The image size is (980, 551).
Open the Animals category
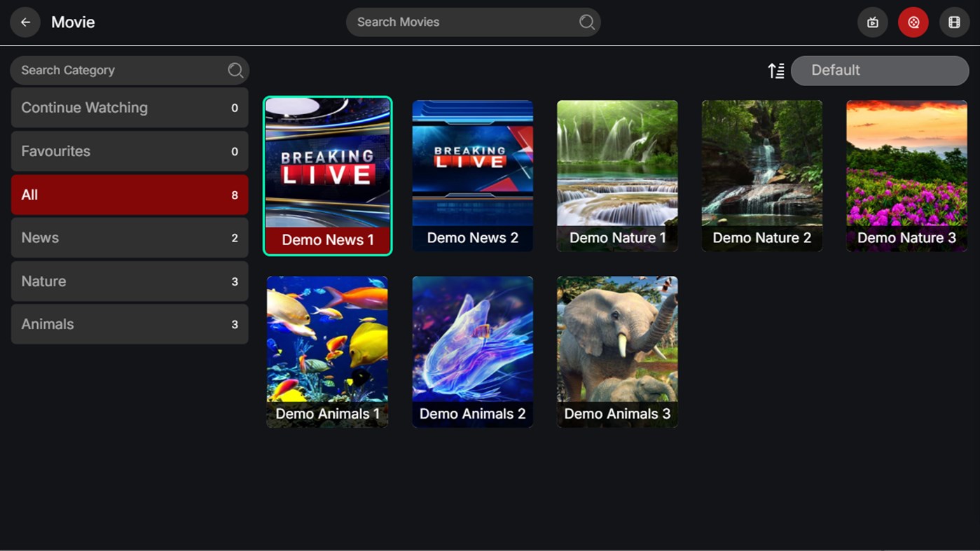[130, 324]
